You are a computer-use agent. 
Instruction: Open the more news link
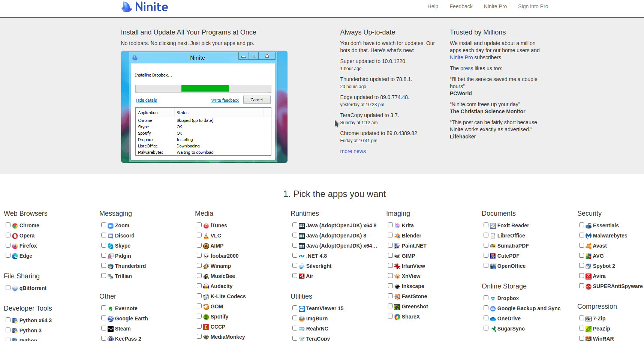[x=353, y=151]
